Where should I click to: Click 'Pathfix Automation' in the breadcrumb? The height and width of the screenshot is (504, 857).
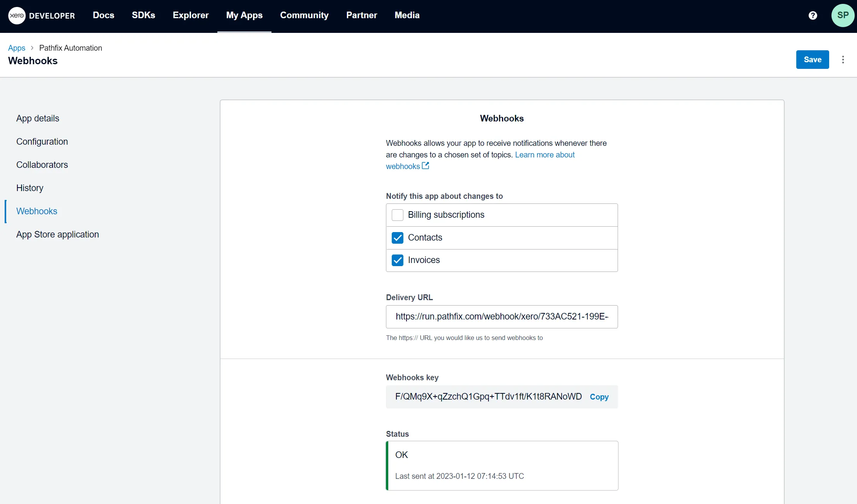(x=70, y=48)
